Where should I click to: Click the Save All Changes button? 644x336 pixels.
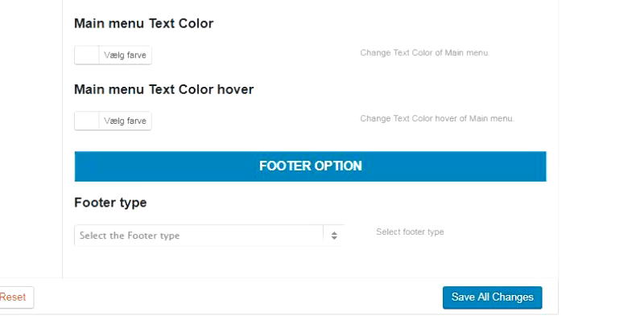[492, 297]
